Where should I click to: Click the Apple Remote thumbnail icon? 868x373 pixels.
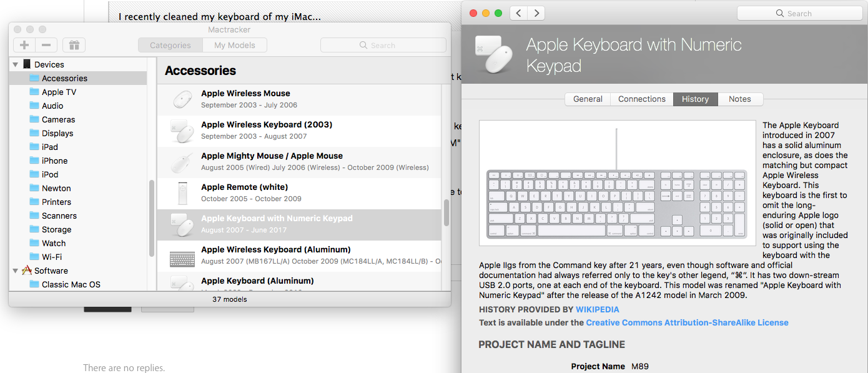183,194
